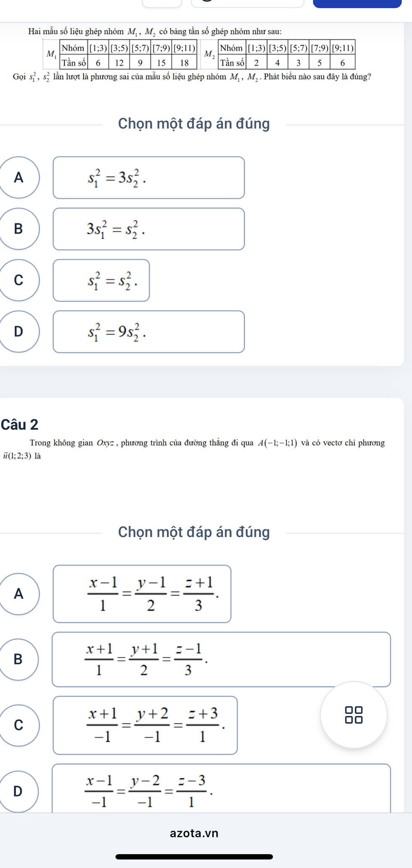Viewport: 412px width, 868px height.
Task: Click answer box 3s₁² = s₂²
Action: coord(148,229)
